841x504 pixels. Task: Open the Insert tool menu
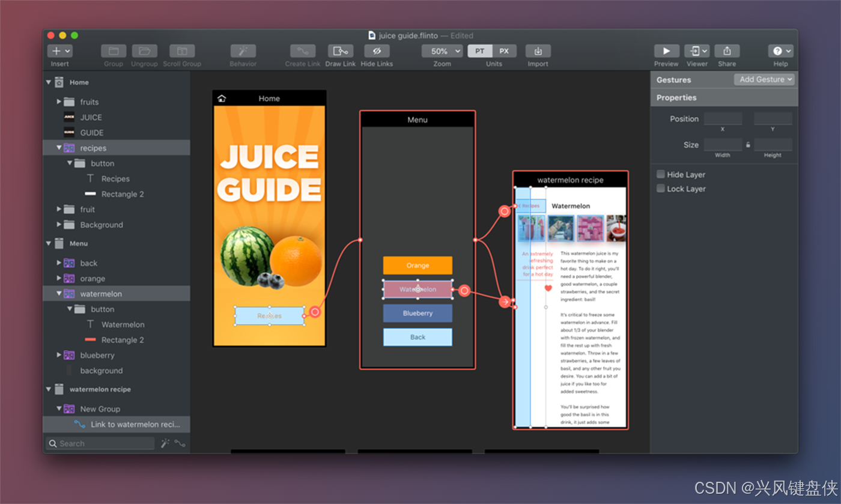59,51
